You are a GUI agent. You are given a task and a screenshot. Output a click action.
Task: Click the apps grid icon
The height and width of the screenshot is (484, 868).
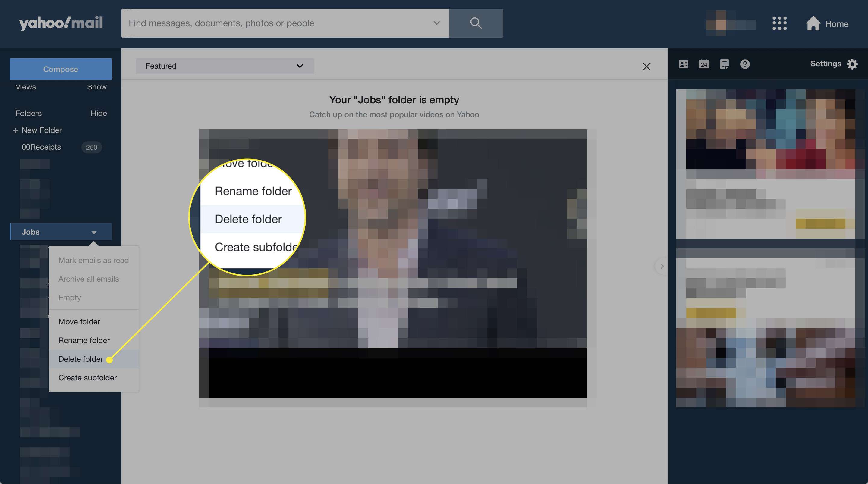pos(780,23)
